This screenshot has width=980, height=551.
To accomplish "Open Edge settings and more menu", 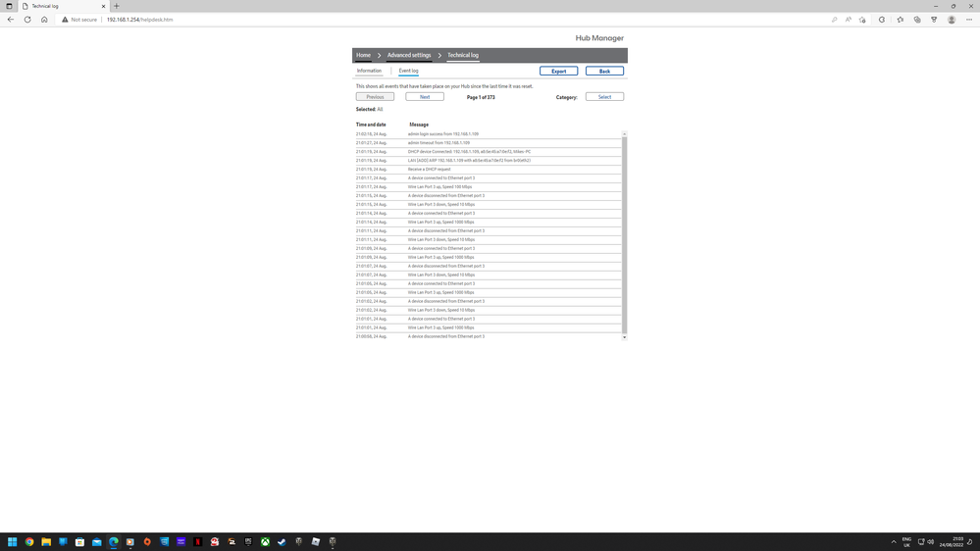I will 969,20.
